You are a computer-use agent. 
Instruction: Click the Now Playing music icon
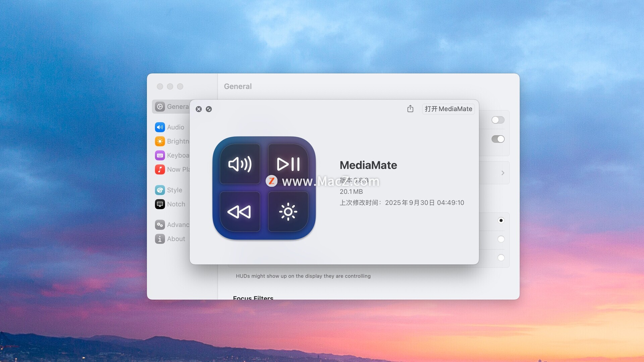pos(160,170)
